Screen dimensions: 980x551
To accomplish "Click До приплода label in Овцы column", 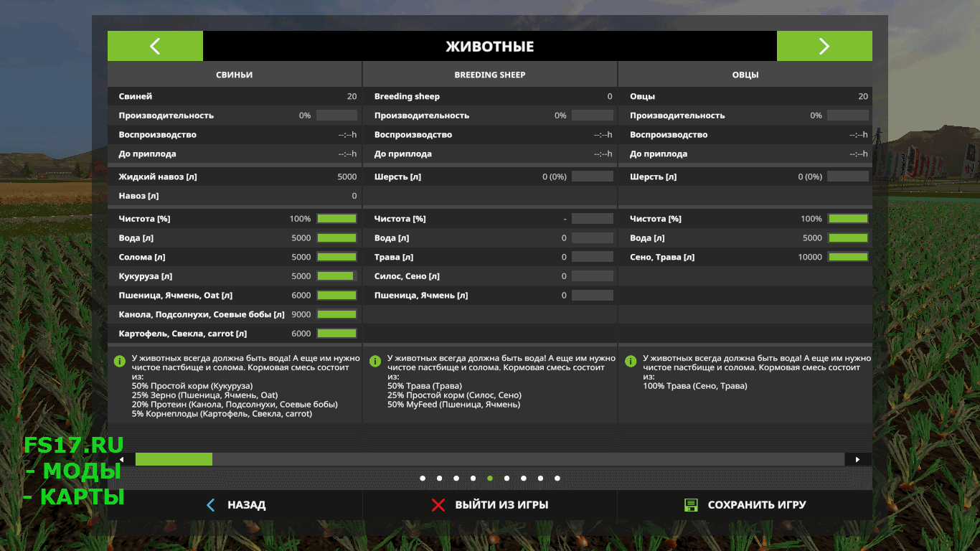I will [659, 154].
